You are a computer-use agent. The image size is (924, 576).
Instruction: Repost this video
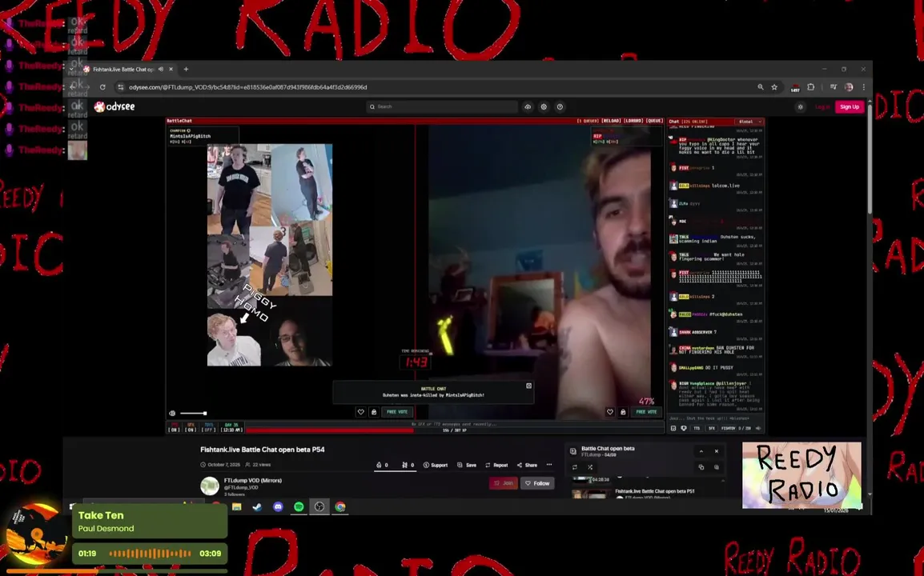tap(496, 465)
